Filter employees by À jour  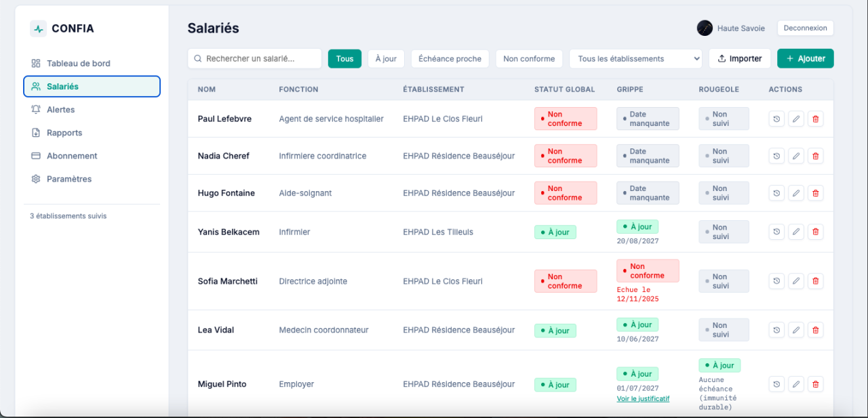pos(387,59)
